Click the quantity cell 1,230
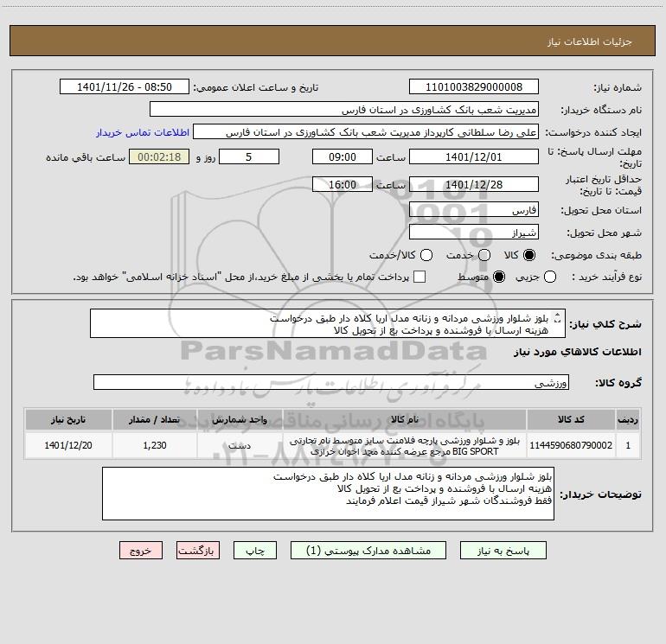This screenshot has width=666, height=644. point(155,445)
